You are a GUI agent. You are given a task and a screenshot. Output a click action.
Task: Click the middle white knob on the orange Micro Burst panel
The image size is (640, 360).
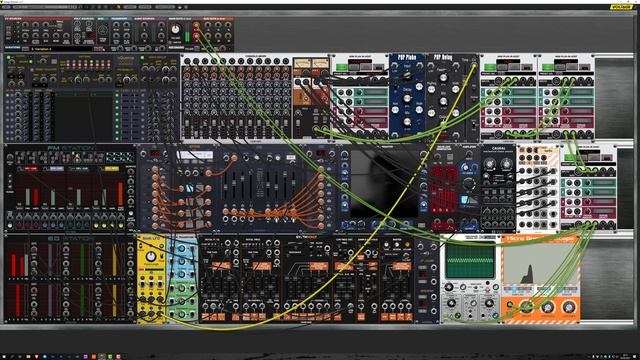pyautogui.click(x=547, y=307)
